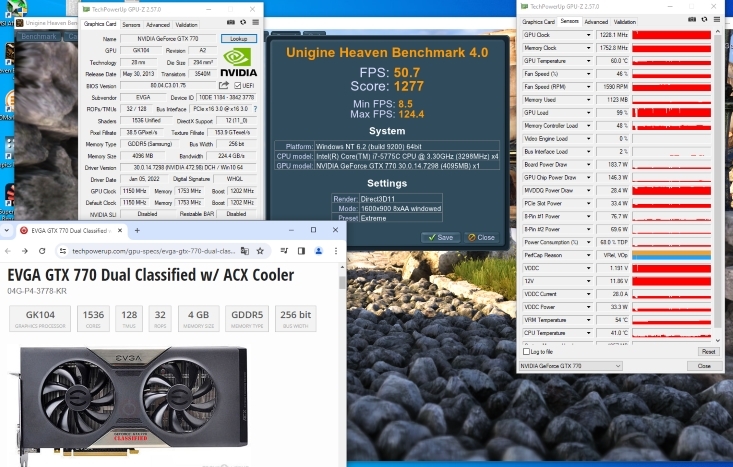Click screenshot camera icon in GPU-Z Graphics Card window
Viewport: 733px width, 467px height.
(230, 22)
